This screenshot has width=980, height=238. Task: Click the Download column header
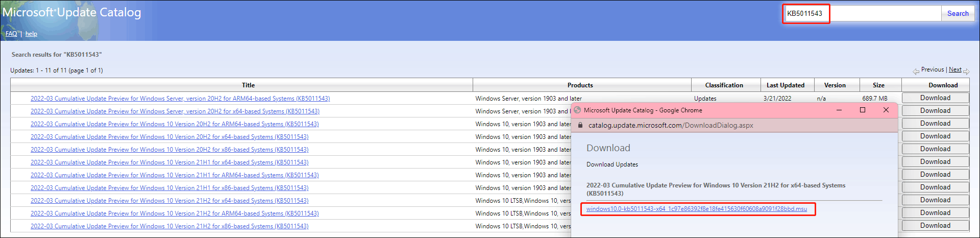(x=943, y=85)
